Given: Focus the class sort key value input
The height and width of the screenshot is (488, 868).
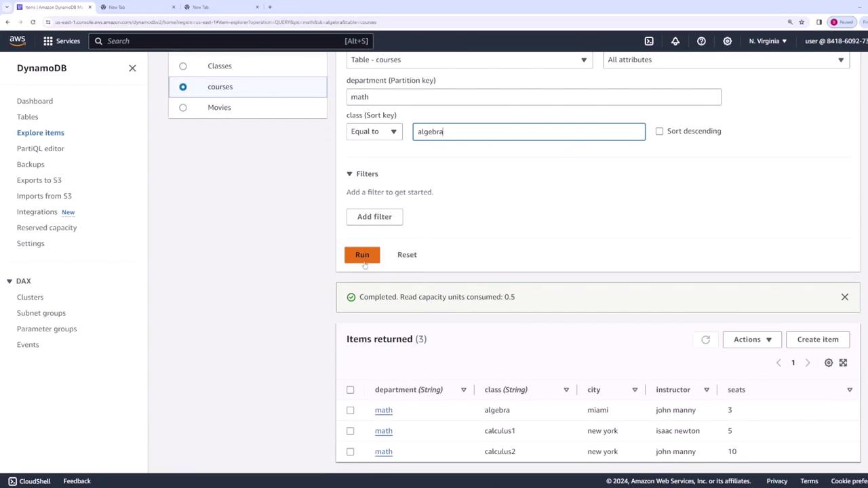Looking at the screenshot, I should (529, 131).
